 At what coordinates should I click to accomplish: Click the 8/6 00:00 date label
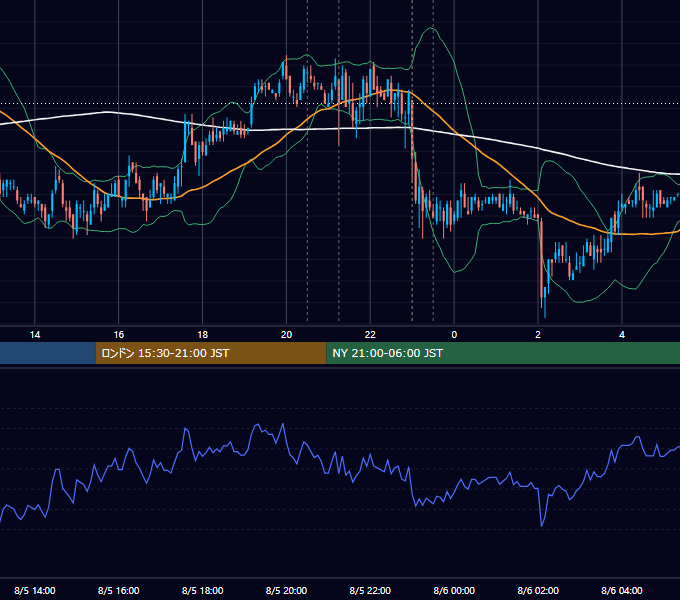point(454,590)
